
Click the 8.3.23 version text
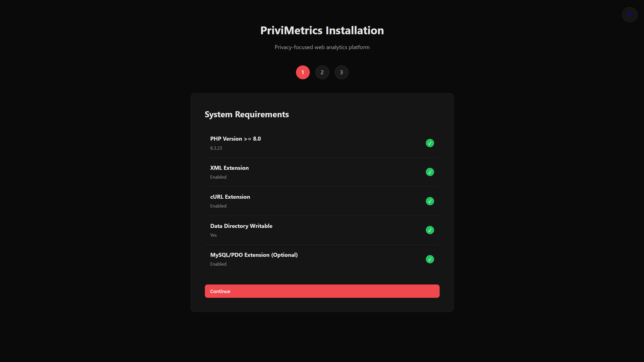tap(216, 148)
